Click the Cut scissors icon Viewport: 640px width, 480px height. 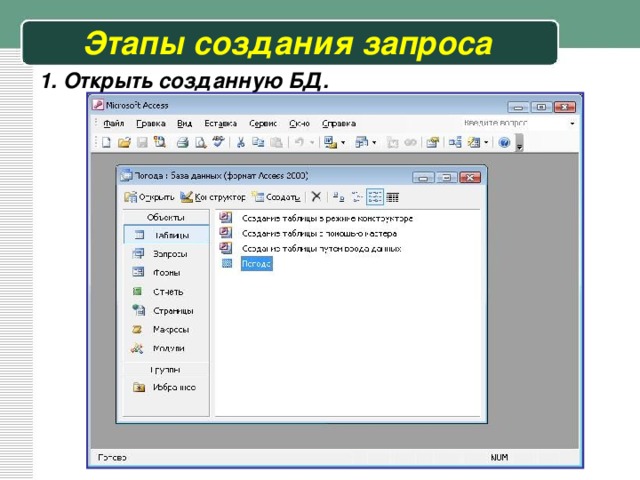point(240,142)
